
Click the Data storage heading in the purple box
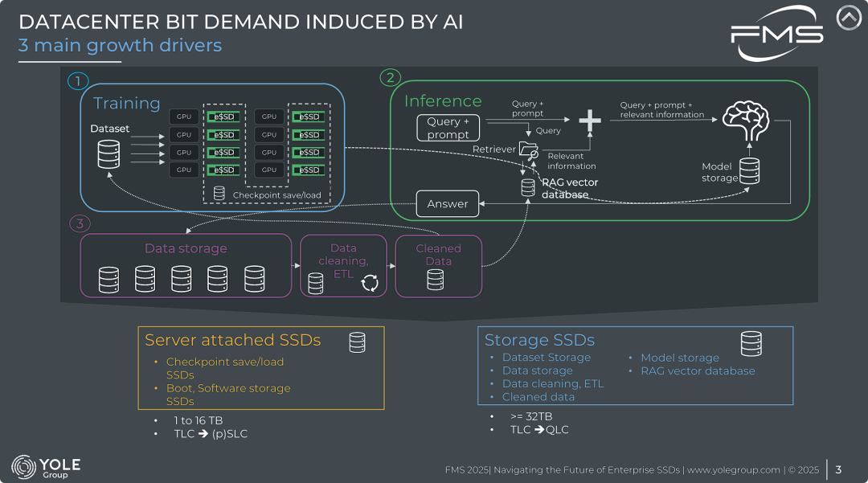(x=186, y=248)
